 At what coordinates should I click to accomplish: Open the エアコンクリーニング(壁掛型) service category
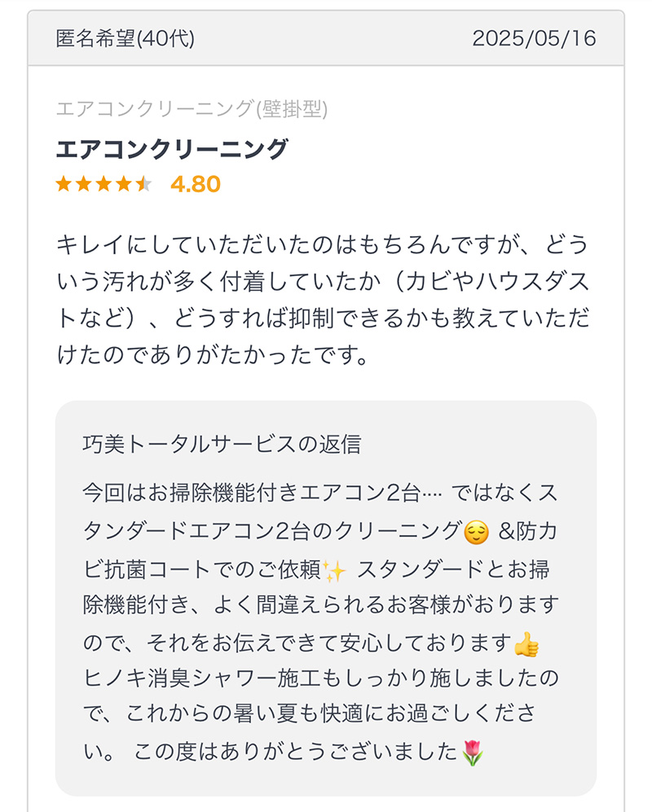pyautogui.click(x=192, y=109)
